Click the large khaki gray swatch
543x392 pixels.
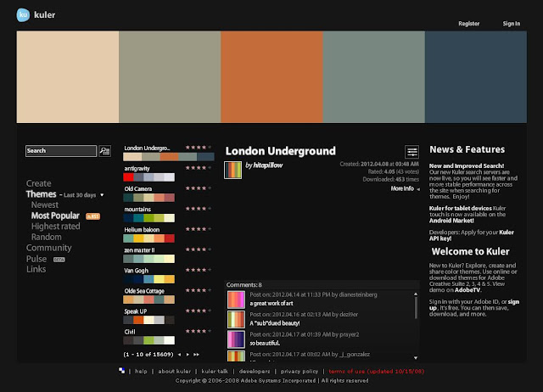pos(170,77)
